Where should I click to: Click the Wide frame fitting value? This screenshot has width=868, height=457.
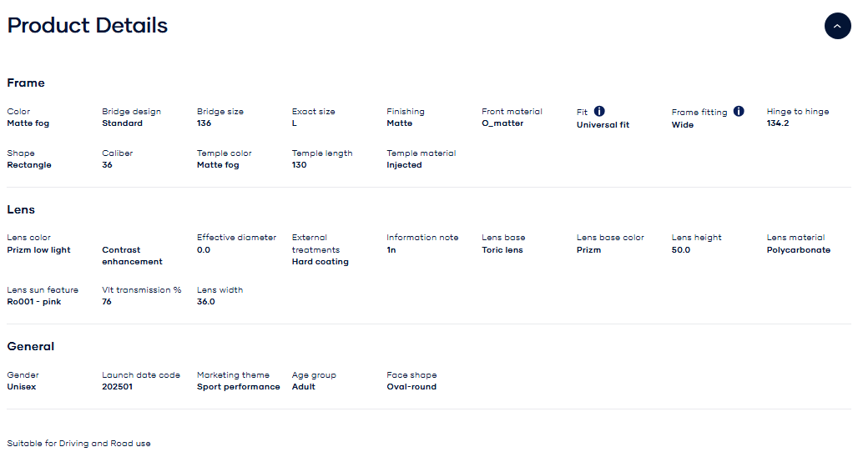[683, 125]
